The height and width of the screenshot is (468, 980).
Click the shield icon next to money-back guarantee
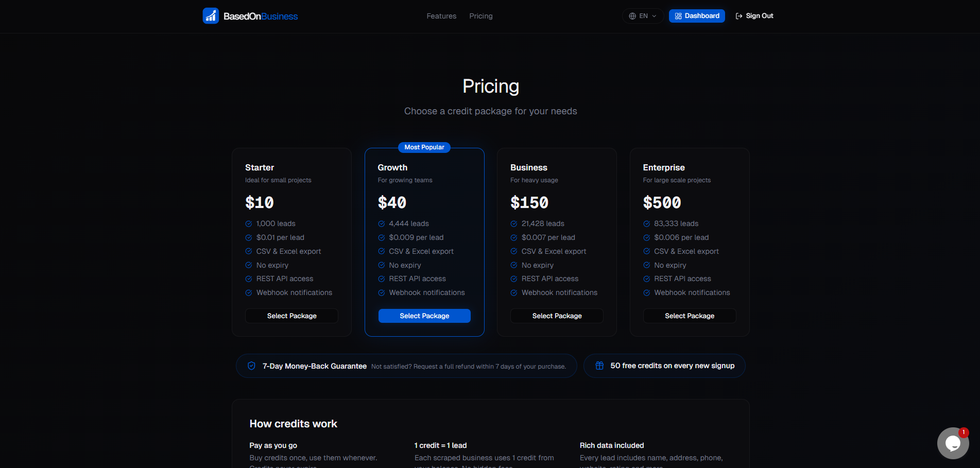click(x=251, y=366)
